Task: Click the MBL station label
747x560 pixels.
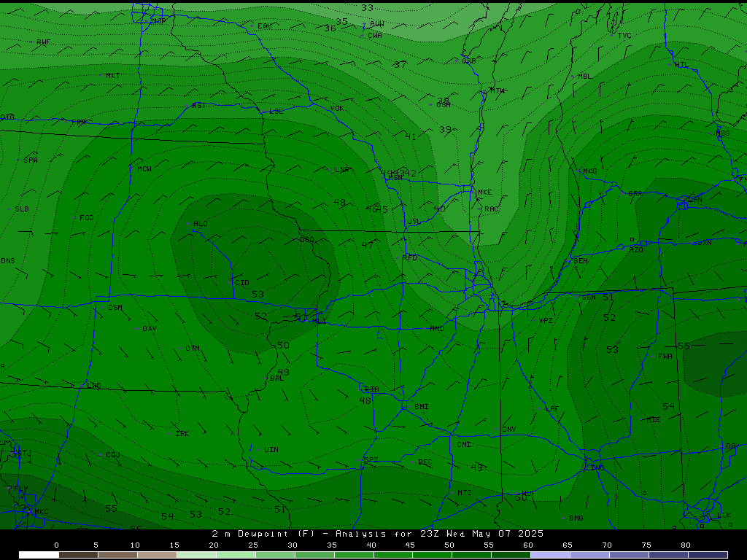Action: pyautogui.click(x=584, y=76)
